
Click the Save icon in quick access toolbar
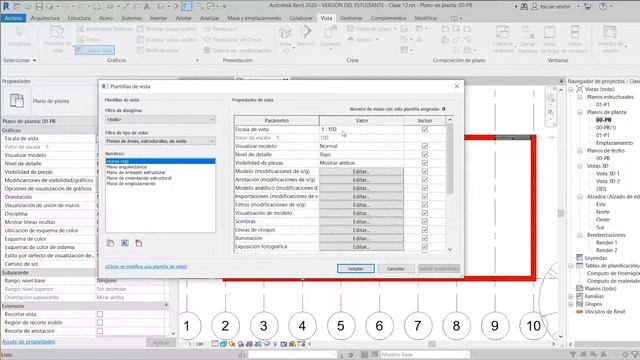39,7
